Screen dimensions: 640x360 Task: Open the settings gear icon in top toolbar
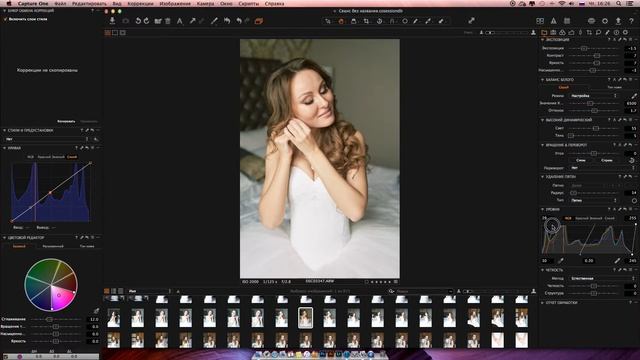coord(605,21)
